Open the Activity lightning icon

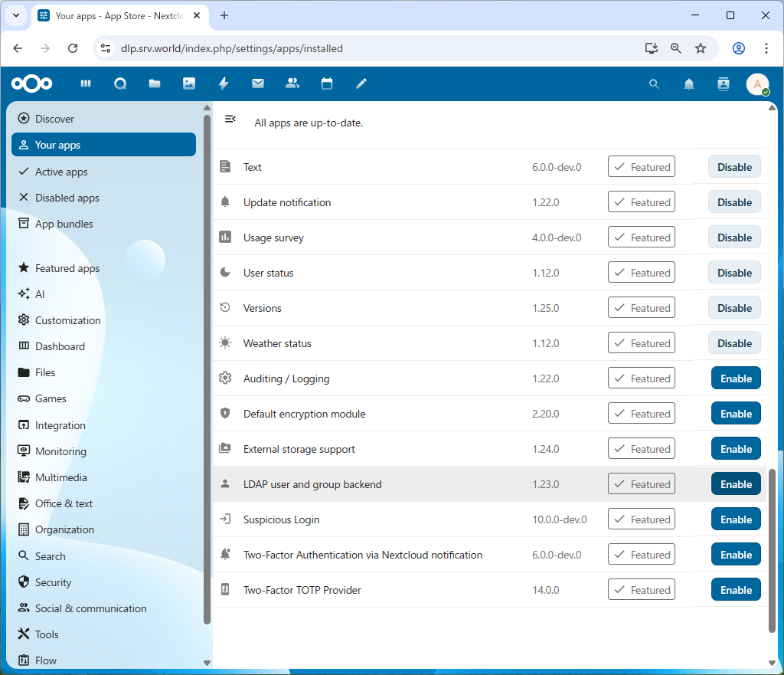(x=223, y=84)
